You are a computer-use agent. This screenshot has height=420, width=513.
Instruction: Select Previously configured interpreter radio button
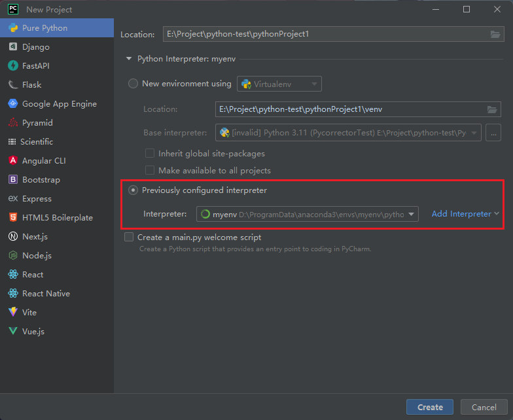click(133, 190)
